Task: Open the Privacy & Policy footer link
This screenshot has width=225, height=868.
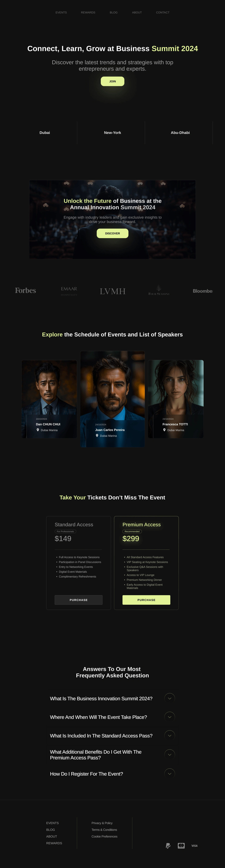Action: (102, 823)
